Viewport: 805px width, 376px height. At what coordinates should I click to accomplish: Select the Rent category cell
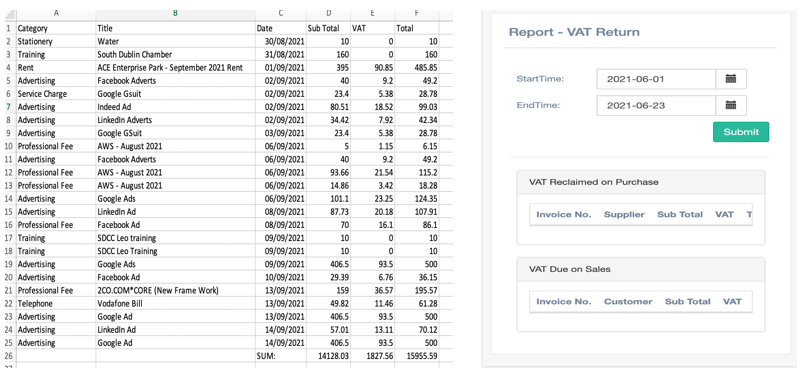[56, 67]
